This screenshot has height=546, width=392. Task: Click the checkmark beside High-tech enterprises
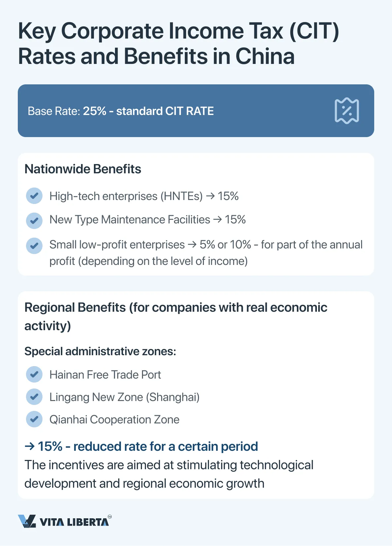34,196
